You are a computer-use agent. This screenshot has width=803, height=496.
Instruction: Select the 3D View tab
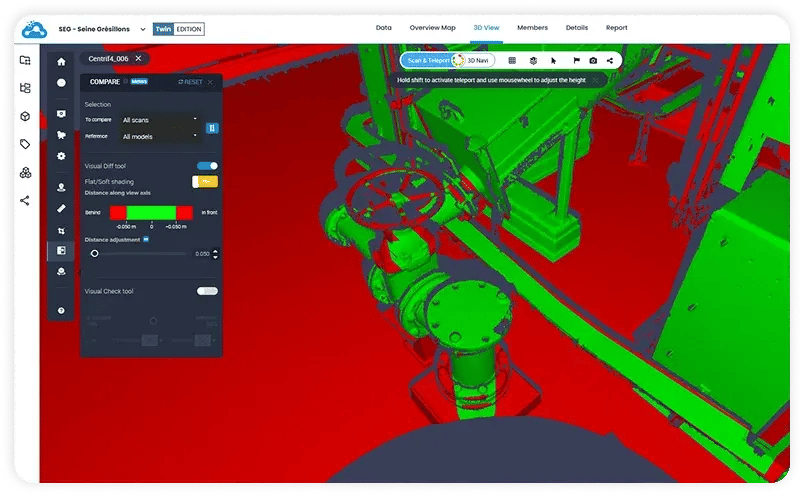click(486, 28)
